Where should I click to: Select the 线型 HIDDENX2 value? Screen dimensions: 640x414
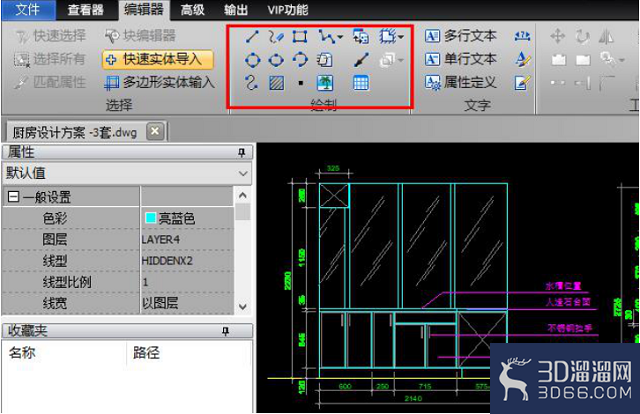tap(167, 261)
